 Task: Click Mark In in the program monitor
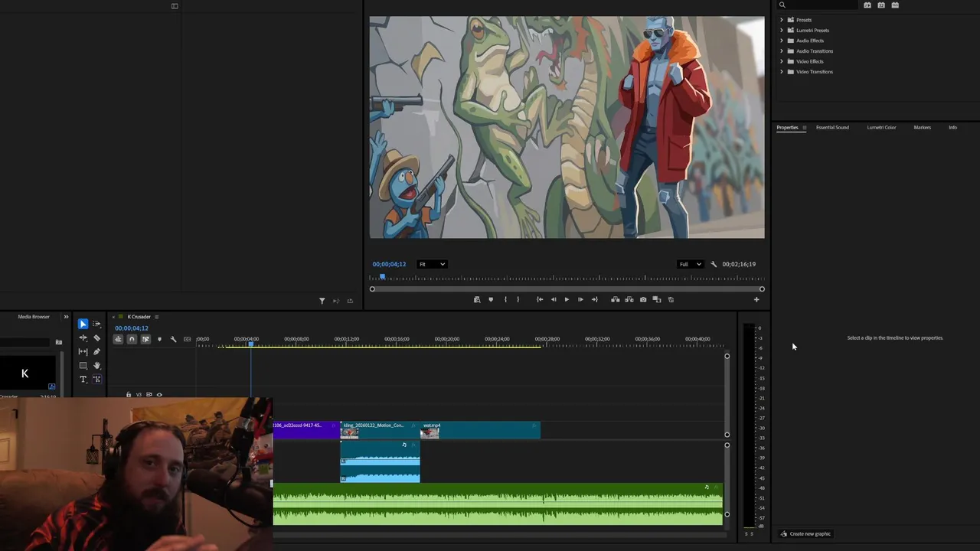505,299
